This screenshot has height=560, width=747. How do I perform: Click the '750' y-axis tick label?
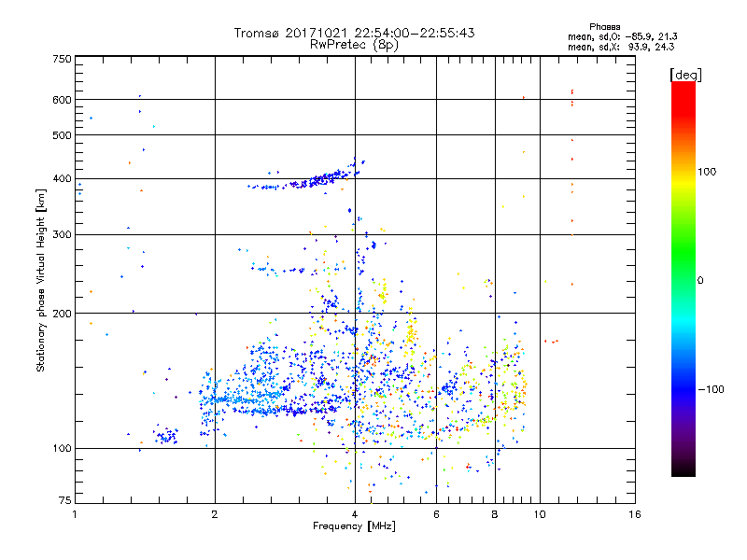click(62, 59)
